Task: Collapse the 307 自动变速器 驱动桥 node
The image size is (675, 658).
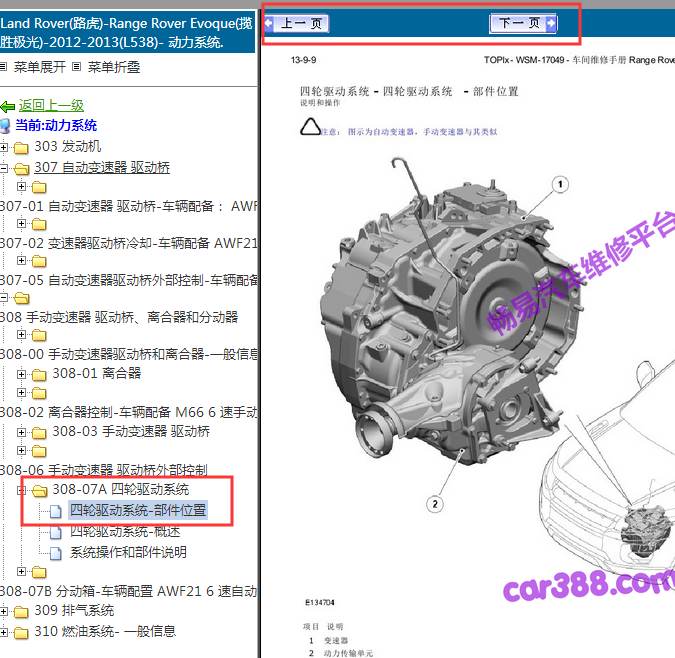Action: tap(4, 168)
